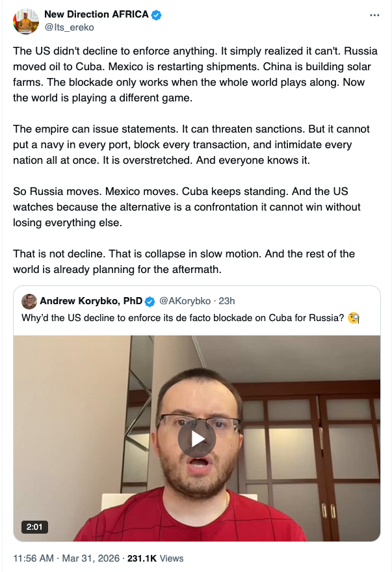This screenshot has width=392, height=572.
Task: Play the quoted video
Action: point(196,438)
